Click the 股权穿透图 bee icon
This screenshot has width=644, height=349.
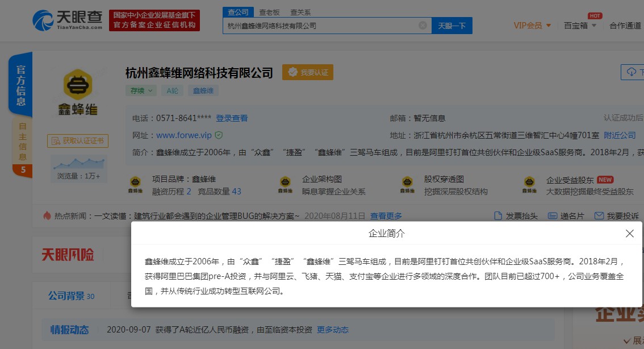click(x=407, y=184)
